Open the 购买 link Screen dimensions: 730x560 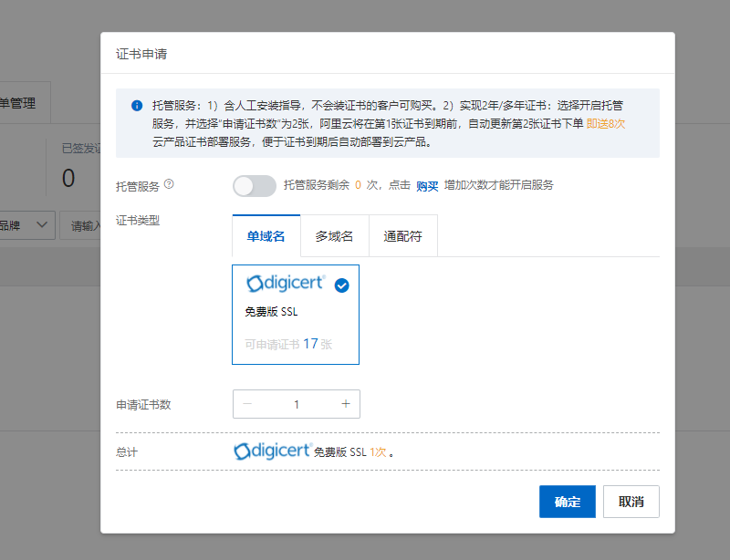(427, 186)
